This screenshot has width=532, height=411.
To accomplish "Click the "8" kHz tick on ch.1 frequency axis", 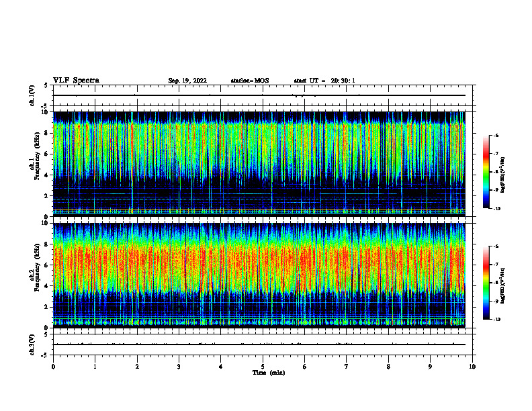I will [x=47, y=133].
